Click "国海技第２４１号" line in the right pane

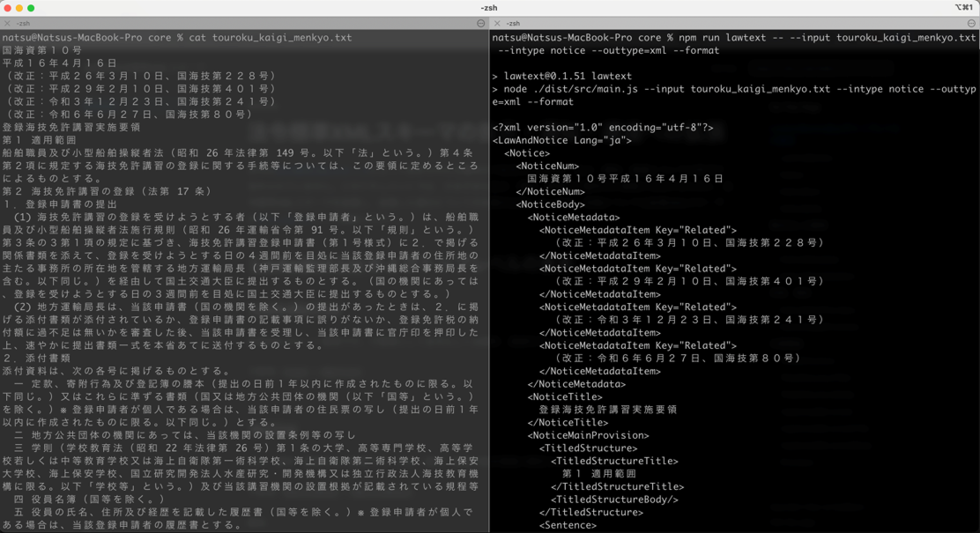(689, 319)
